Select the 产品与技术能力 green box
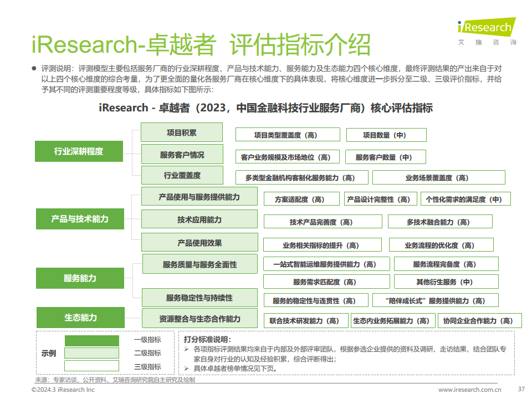This screenshot has height=399, width=532. click(x=80, y=219)
